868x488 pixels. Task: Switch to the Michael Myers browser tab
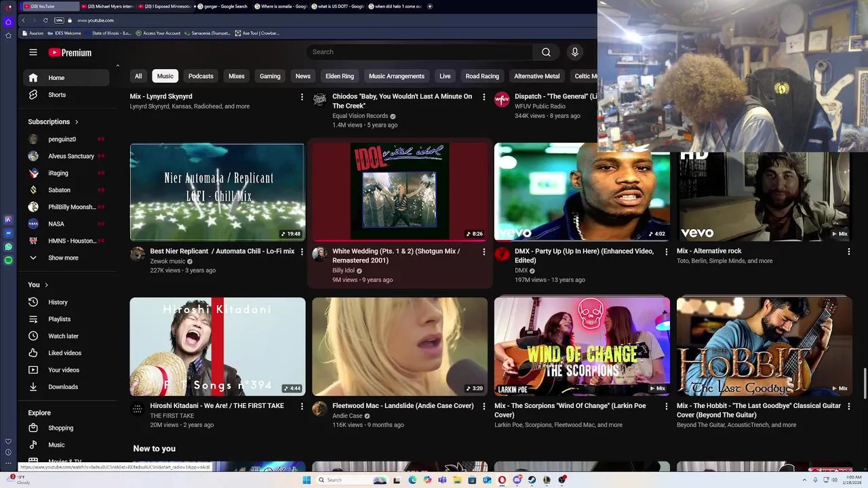[107, 6]
